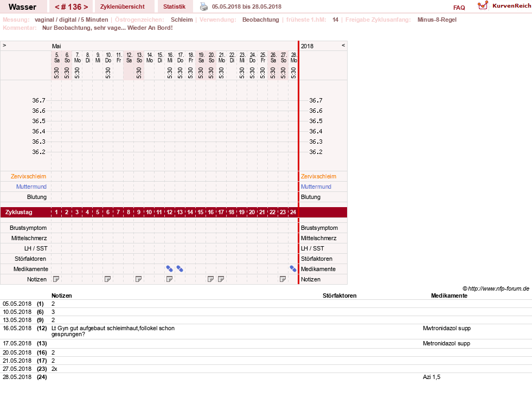Collapse chart with left-side arrow
Image resolution: width=532 pixels, height=411 pixels.
pyautogui.click(x=4, y=45)
